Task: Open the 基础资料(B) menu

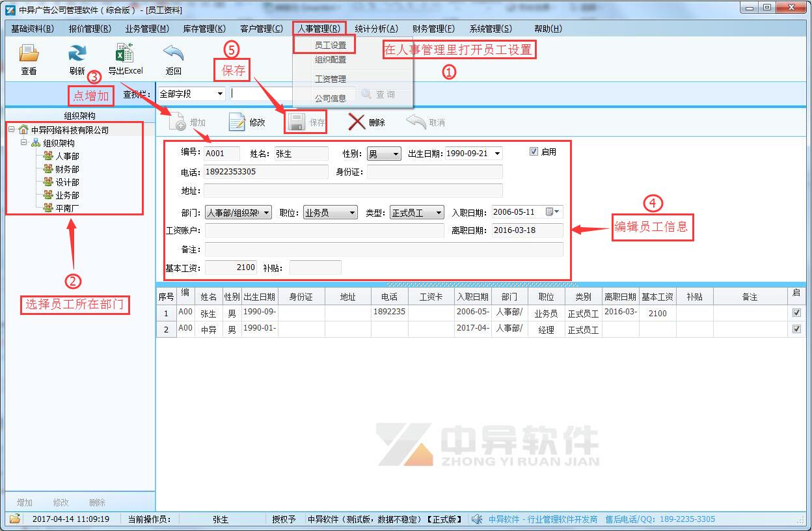Action: pos(32,29)
